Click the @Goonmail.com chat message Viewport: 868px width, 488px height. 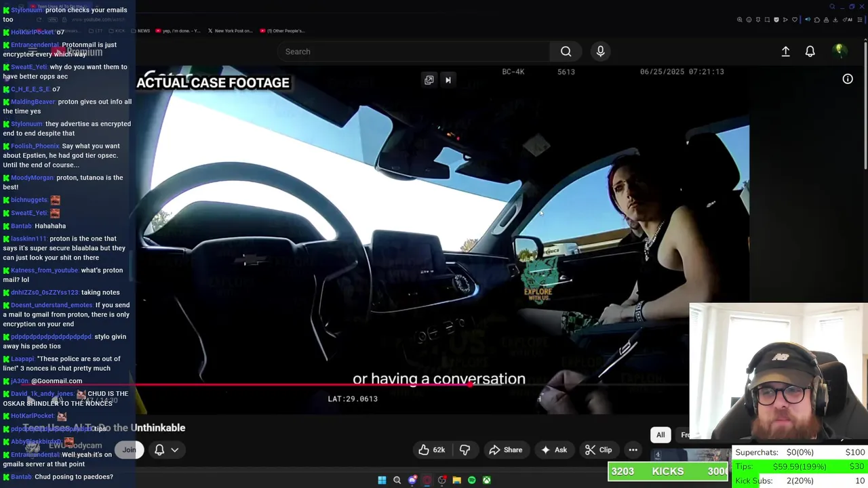56,381
